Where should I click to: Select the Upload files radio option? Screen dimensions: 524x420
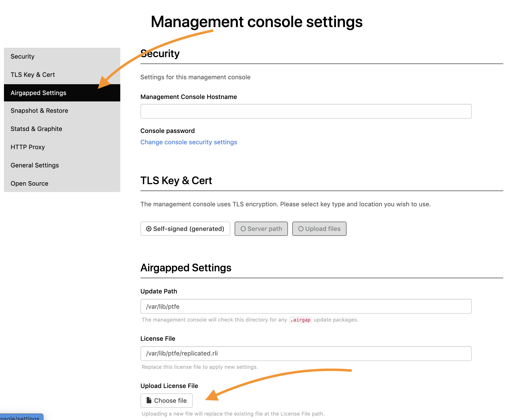pos(319,229)
